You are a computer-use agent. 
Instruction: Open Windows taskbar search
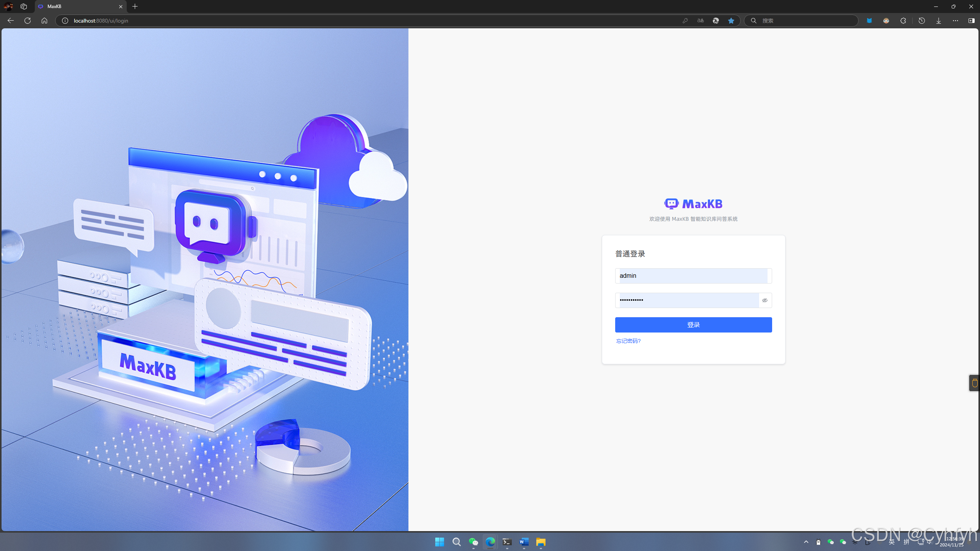click(x=456, y=542)
